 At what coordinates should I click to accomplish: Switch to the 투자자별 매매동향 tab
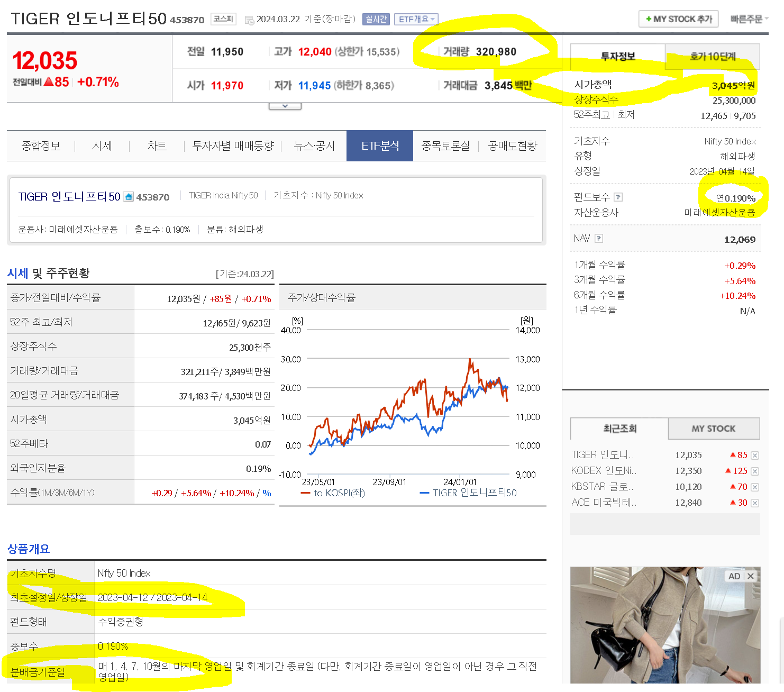(233, 146)
